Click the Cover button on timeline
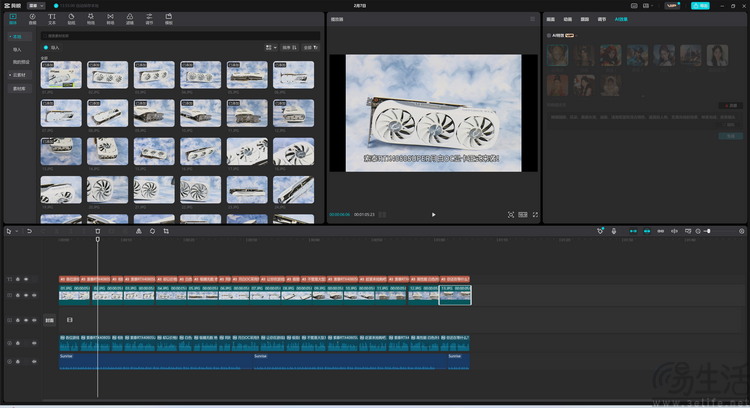The image size is (750, 408). click(x=50, y=320)
